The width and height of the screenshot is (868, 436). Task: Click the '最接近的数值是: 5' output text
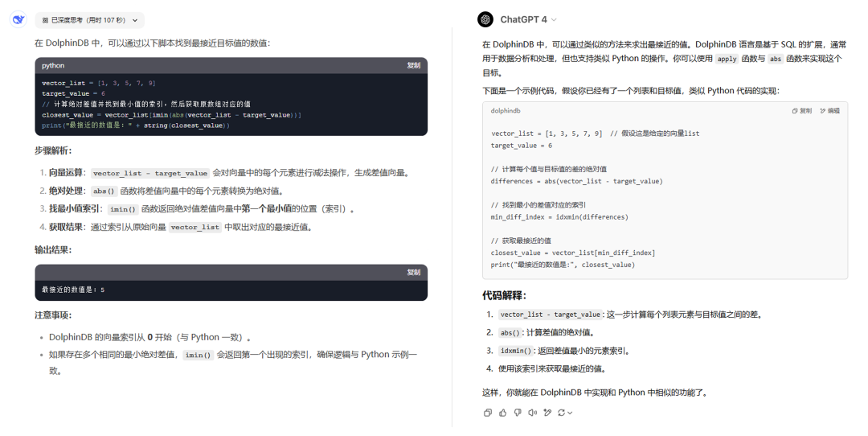point(73,289)
